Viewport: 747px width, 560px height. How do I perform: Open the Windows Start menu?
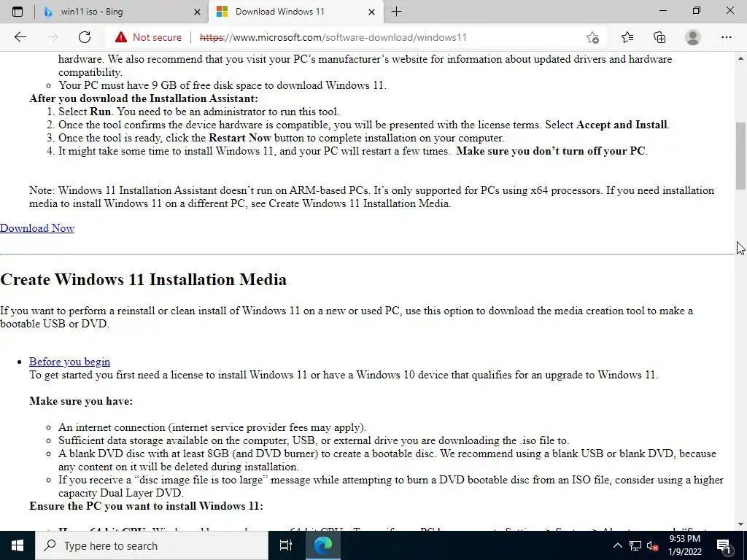click(x=18, y=545)
